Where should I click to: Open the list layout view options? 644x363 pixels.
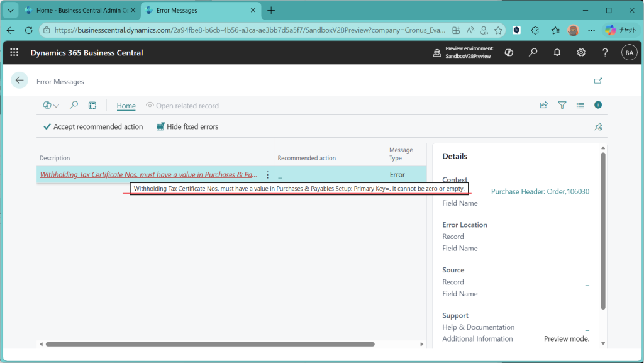[580, 106]
